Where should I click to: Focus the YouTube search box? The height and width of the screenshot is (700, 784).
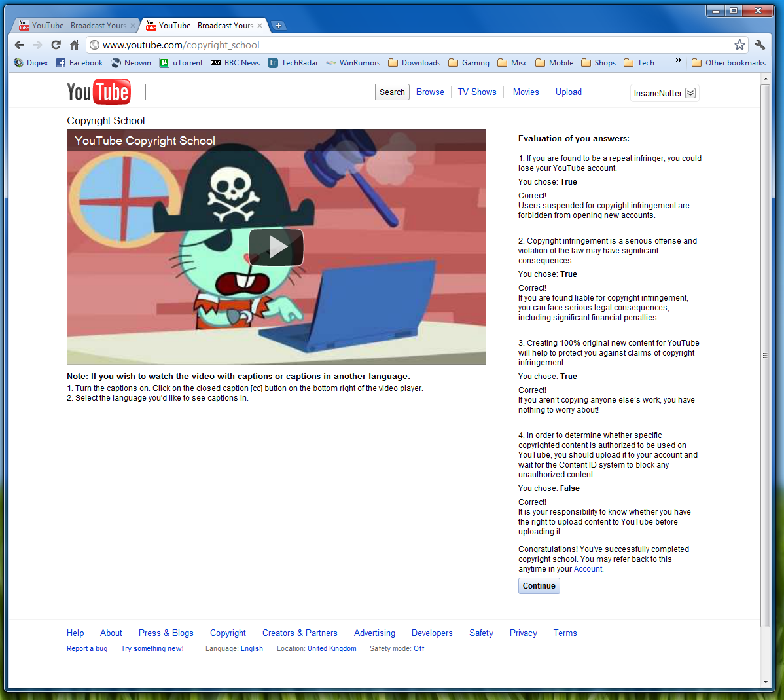pyautogui.click(x=260, y=92)
